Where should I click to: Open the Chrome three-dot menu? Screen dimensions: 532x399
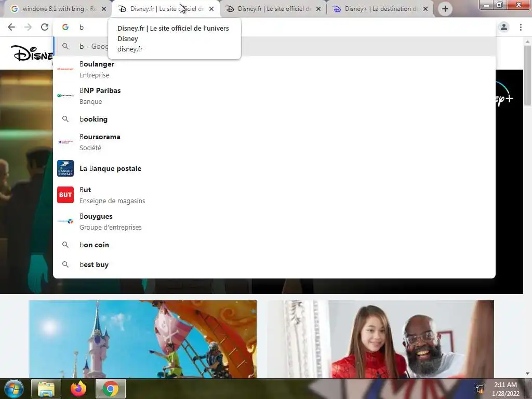pyautogui.click(x=521, y=27)
